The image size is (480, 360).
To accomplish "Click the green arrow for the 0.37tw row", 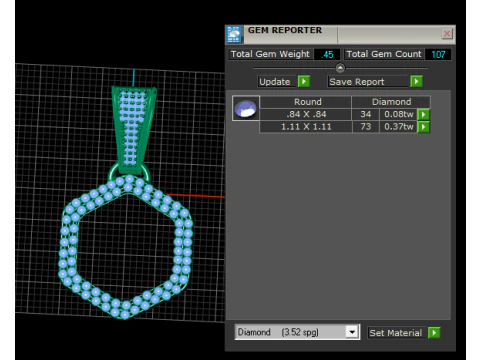I will [x=424, y=127].
